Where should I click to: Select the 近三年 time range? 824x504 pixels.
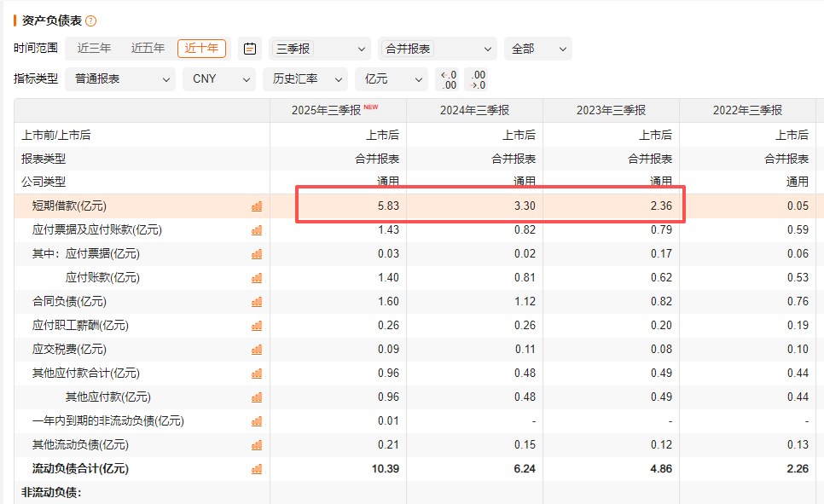(x=95, y=49)
